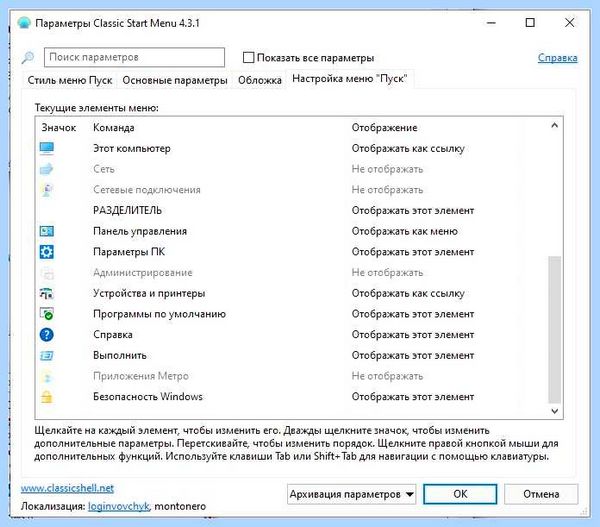
Task: Select the Справка command in the list
Action: (x=112, y=334)
